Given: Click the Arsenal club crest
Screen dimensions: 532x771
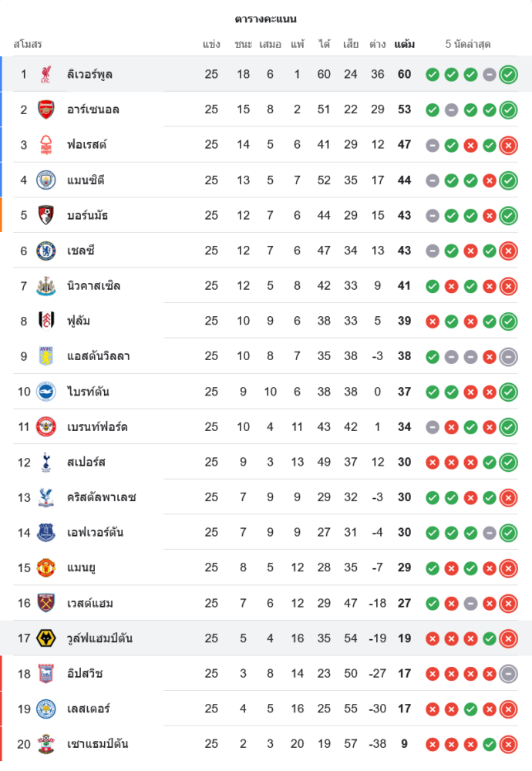Looking at the screenshot, I should 46,109.
